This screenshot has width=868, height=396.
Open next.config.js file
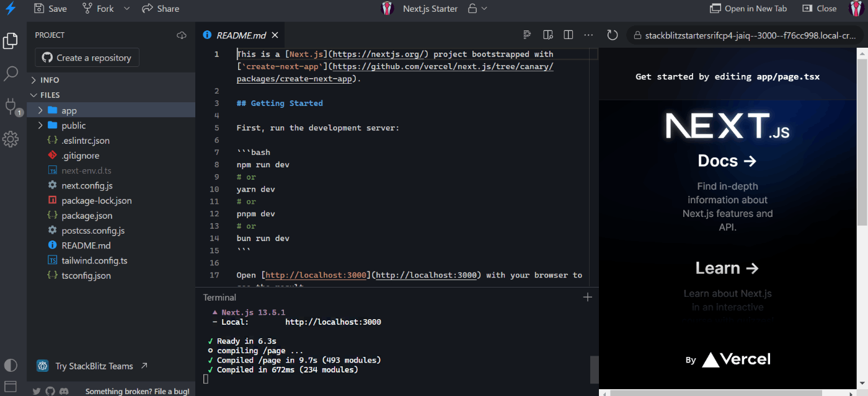pos(111,185)
